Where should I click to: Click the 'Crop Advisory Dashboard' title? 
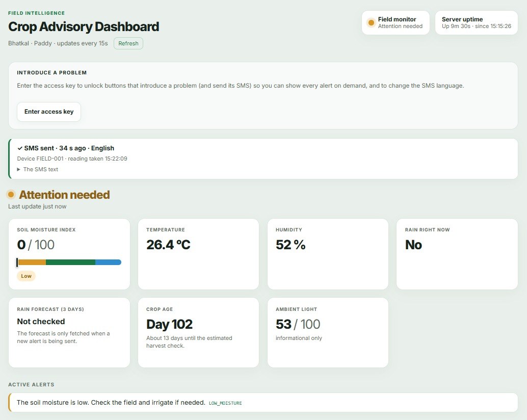coord(84,27)
